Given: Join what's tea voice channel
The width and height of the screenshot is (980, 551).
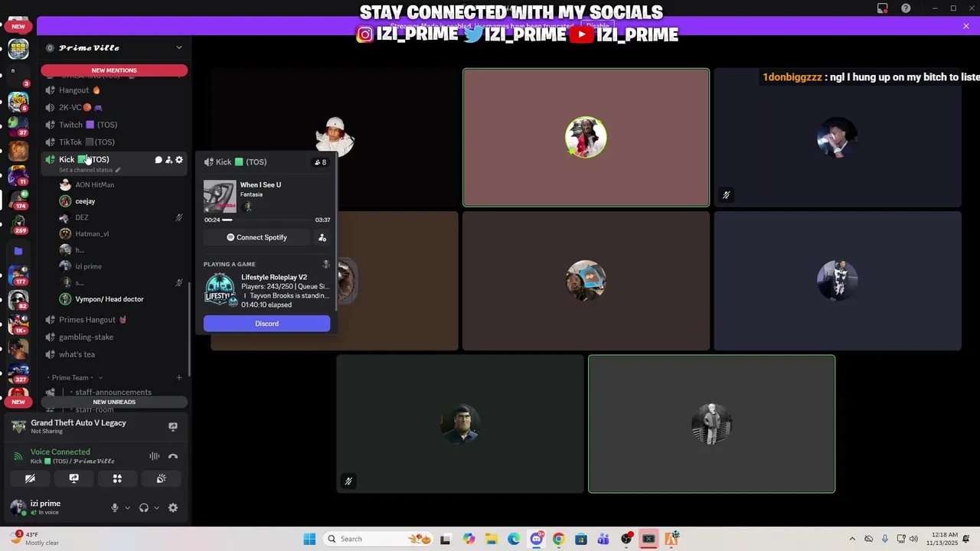Looking at the screenshot, I should click(113, 354).
